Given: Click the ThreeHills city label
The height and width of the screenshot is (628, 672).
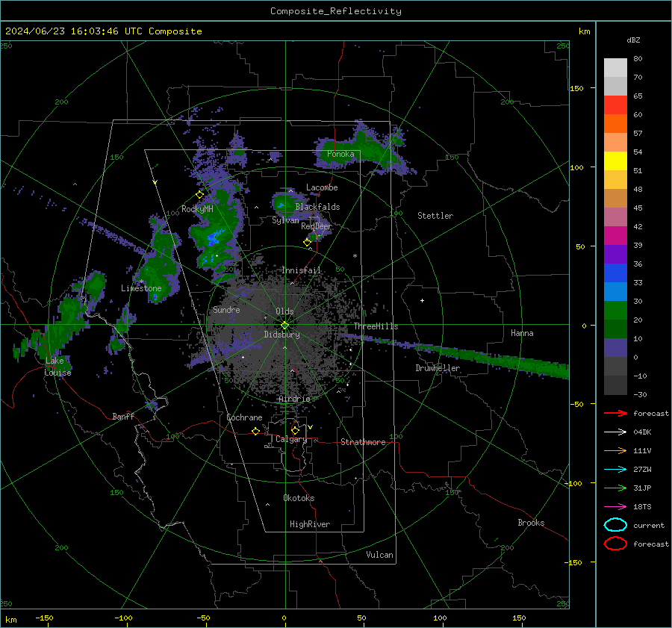Looking at the screenshot, I should click(376, 326).
